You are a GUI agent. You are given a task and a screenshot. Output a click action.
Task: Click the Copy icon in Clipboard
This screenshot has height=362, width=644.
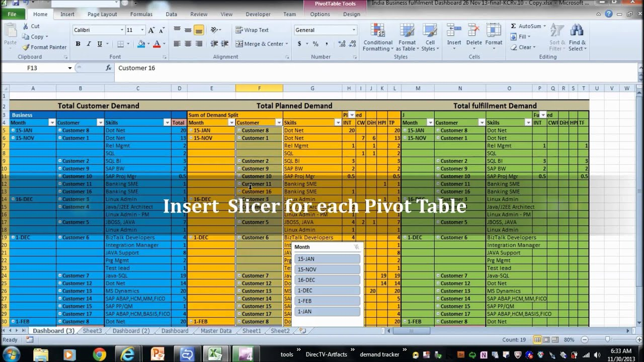point(25,37)
